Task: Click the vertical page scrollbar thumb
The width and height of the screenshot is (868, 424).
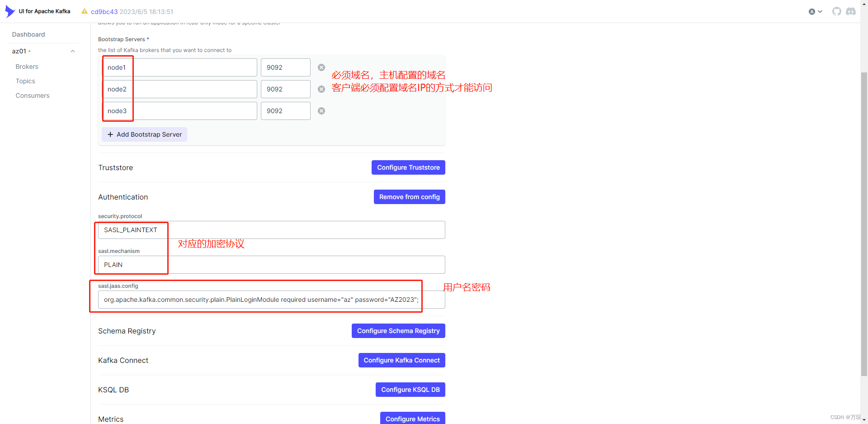Action: [864, 224]
